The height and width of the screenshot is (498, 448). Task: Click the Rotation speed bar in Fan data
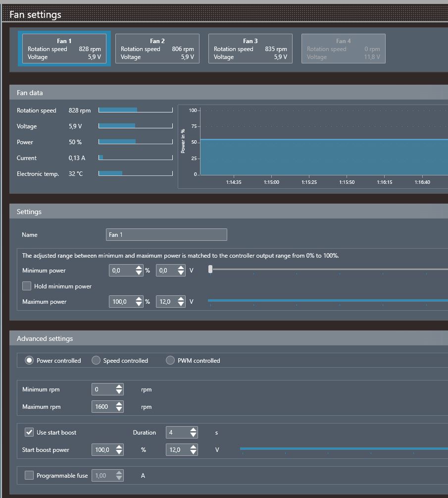click(136, 110)
